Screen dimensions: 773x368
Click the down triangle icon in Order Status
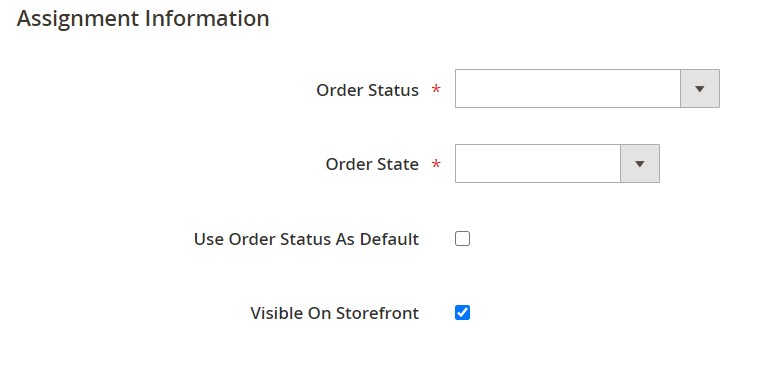pyautogui.click(x=700, y=89)
